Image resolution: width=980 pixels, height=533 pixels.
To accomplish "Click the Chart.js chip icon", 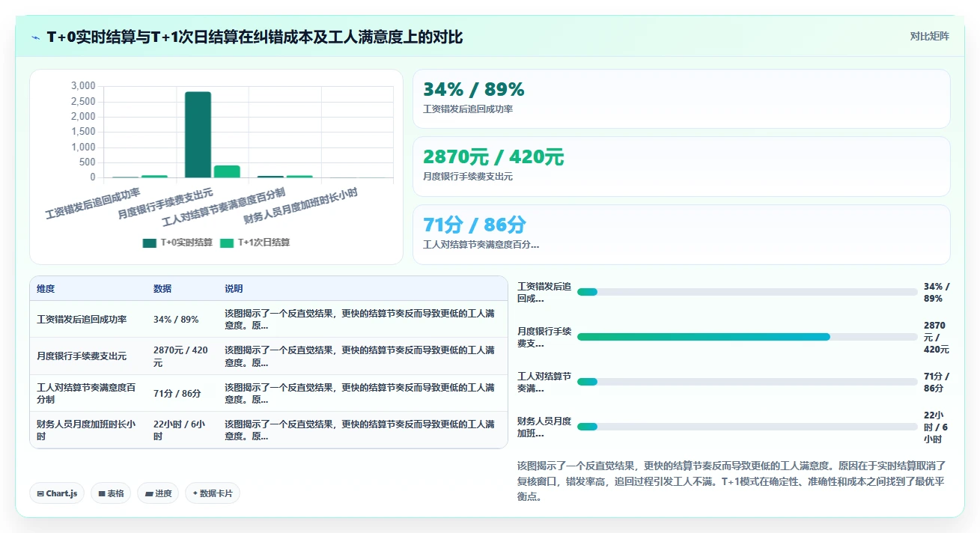I will (40, 493).
